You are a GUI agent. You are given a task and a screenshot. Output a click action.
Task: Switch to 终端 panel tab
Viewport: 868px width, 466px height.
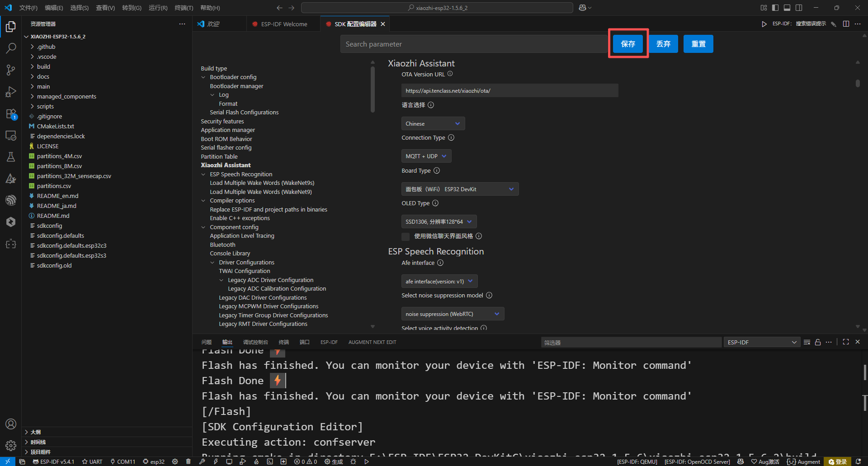click(284, 342)
